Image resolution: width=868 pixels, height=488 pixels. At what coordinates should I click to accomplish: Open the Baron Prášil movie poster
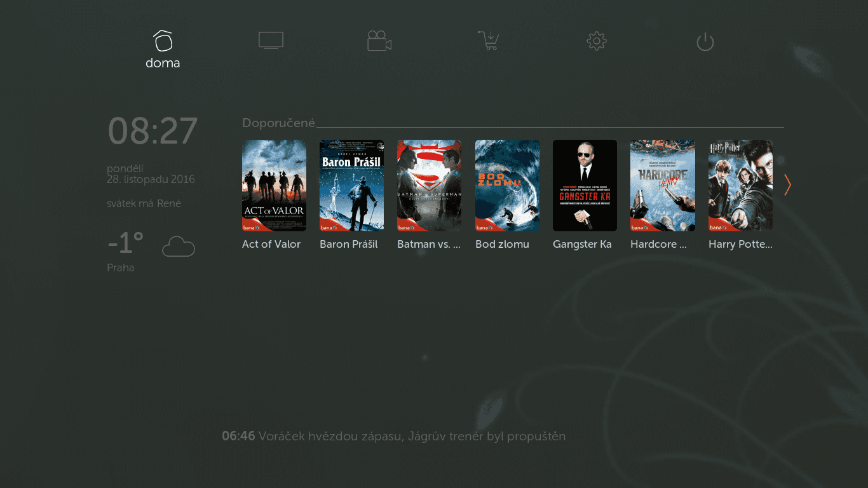351,185
